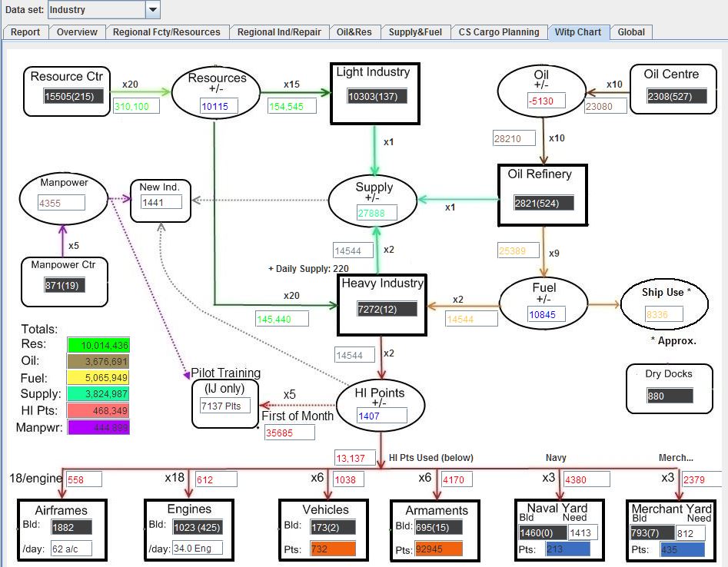Click the yellow Fuel total swatch
Screen dimensions: 728x567
coord(98,378)
